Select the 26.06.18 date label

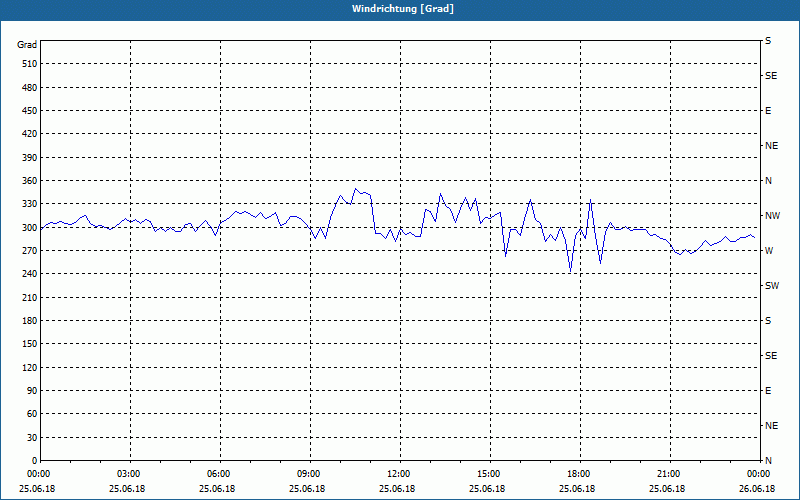tap(757, 489)
